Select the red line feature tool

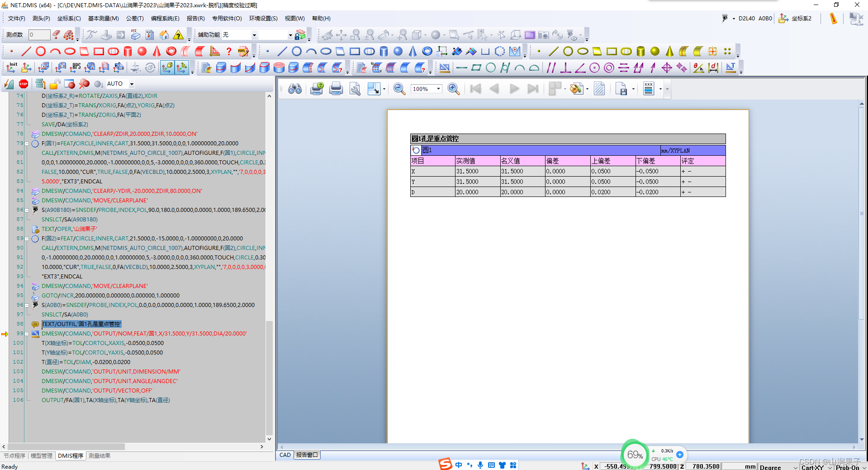click(26, 51)
